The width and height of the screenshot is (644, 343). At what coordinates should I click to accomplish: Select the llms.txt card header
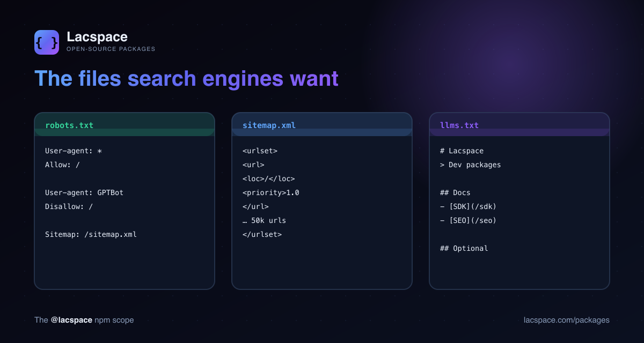(519, 125)
